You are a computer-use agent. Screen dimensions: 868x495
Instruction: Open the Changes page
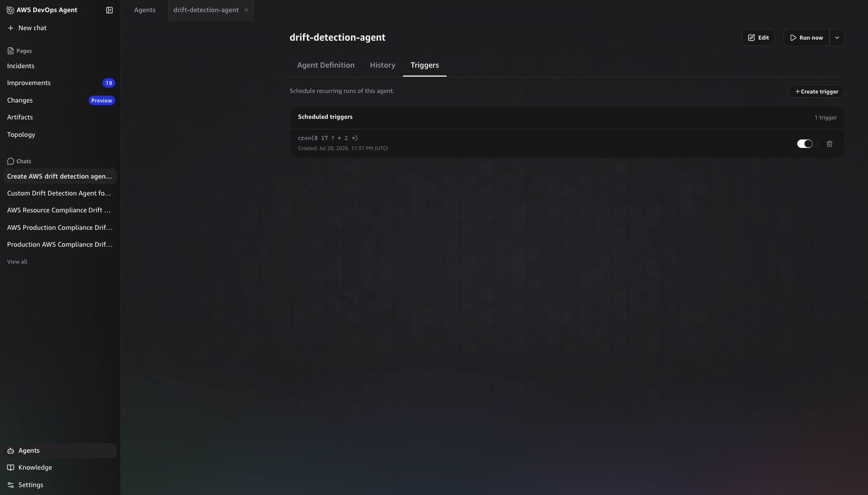click(x=20, y=100)
